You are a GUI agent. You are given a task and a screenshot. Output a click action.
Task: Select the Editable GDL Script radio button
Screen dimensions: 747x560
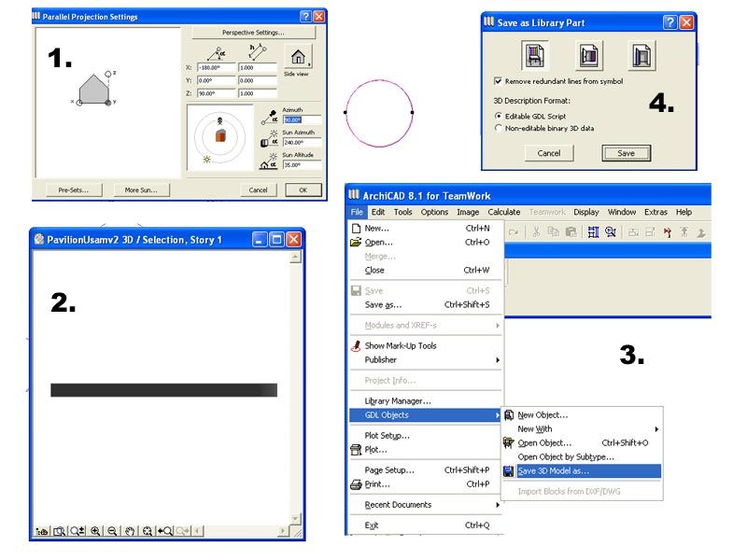(x=499, y=116)
